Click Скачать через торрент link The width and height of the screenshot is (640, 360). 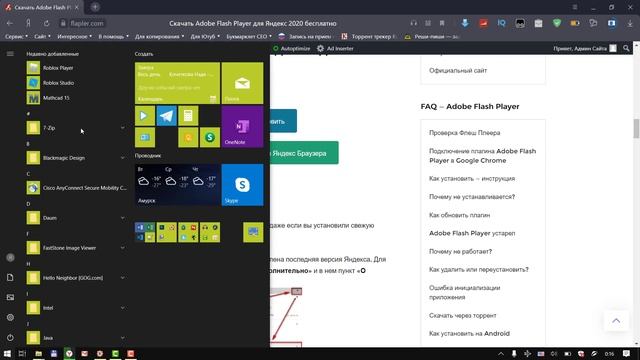462,316
